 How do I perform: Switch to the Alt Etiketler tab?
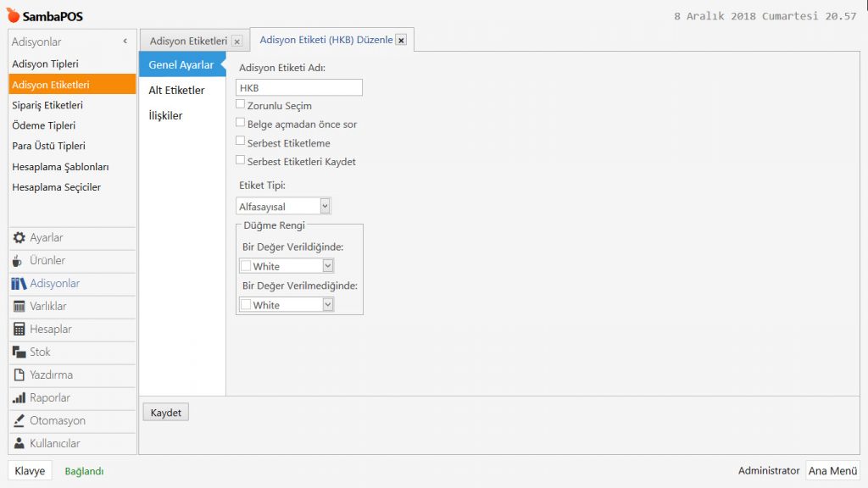176,91
